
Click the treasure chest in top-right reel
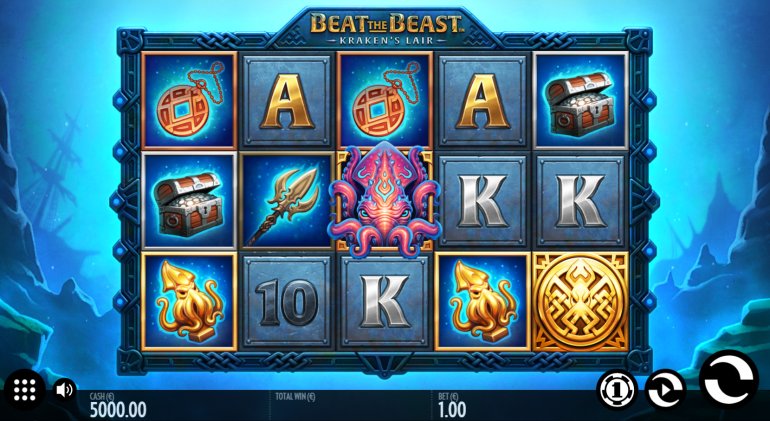(580, 100)
